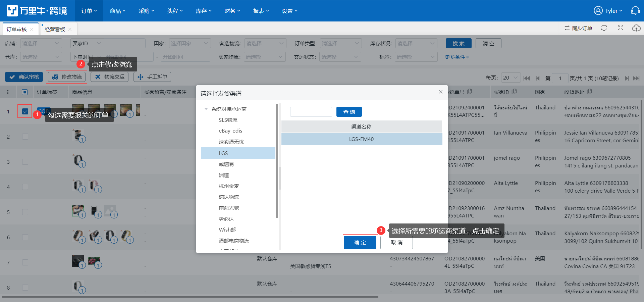The height and width of the screenshot is (302, 644).
Task: Uncheck the row 1 order checkbox
Action: coord(25,111)
